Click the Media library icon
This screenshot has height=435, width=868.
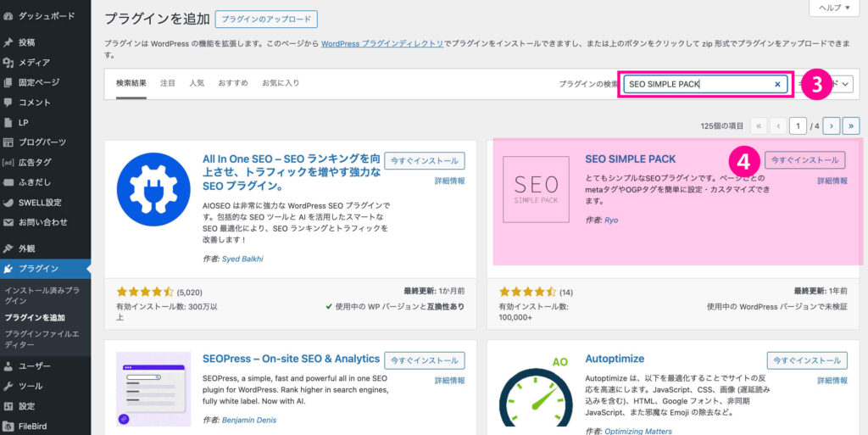[x=8, y=62]
